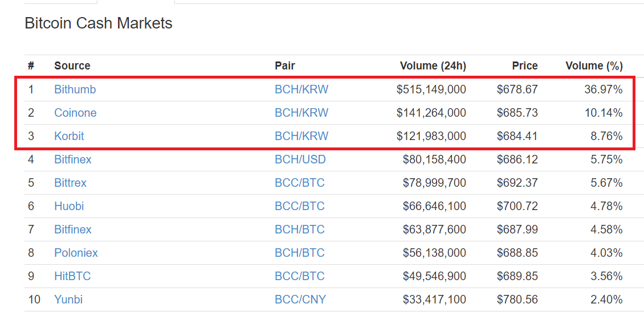Click BCC/BTC pair in Bittrex row

(300, 183)
